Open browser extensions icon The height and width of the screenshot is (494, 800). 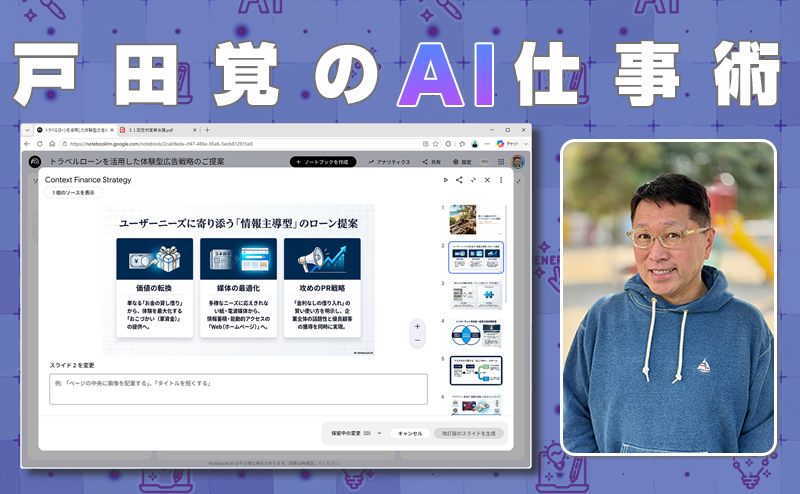click(448, 144)
